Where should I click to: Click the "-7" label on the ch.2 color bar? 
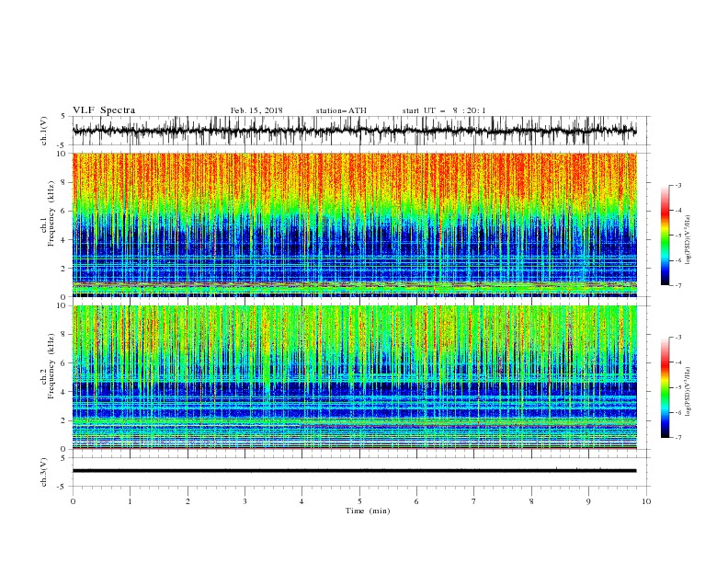click(x=678, y=438)
